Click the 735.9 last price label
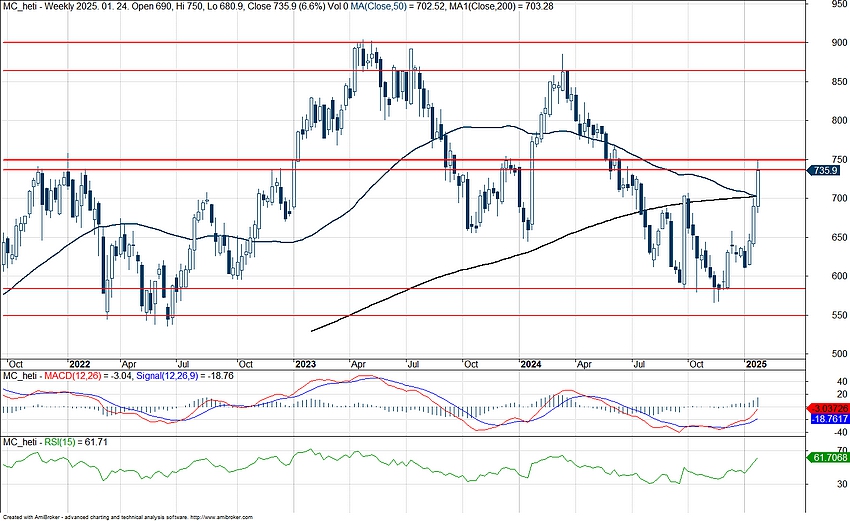This screenshot has height=521, width=850. tap(825, 171)
